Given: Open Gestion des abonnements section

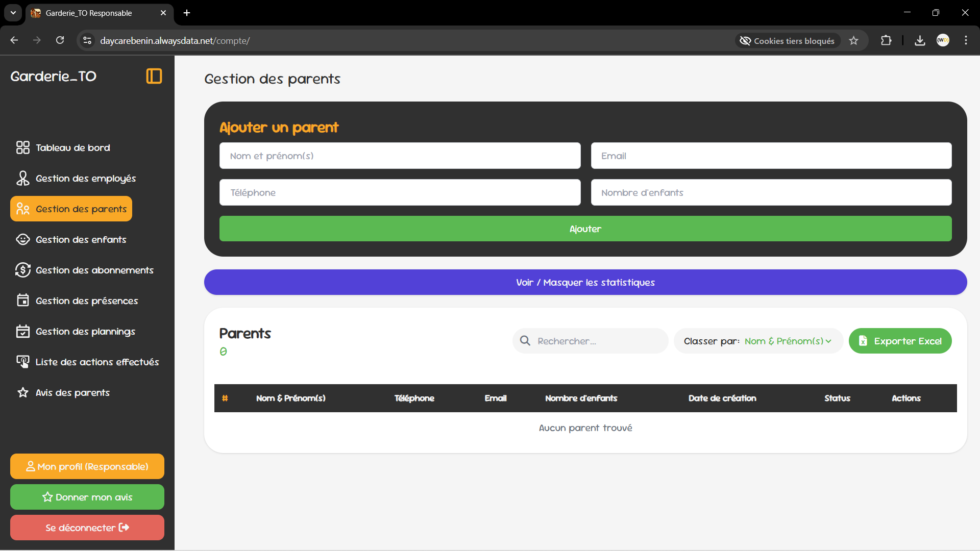Looking at the screenshot, I should pos(94,270).
